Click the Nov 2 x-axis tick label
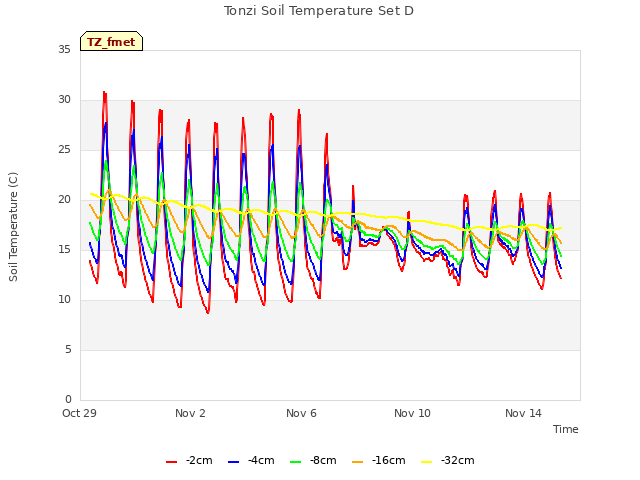Image resolution: width=640 pixels, height=480 pixels. (x=190, y=413)
